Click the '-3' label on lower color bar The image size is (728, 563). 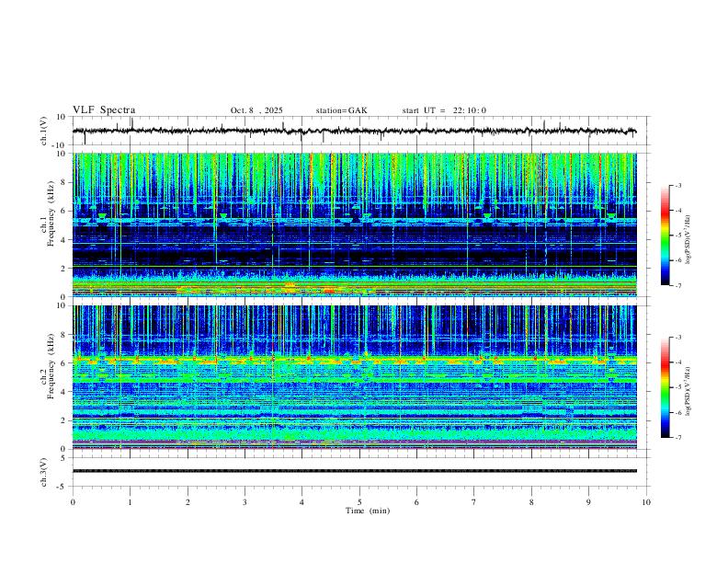pos(678,338)
